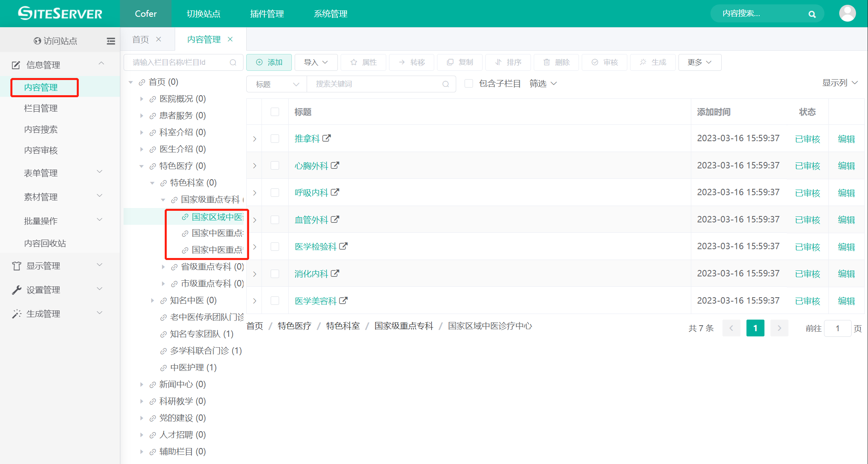Check the 呼吸内科 row checkbox

[275, 192]
